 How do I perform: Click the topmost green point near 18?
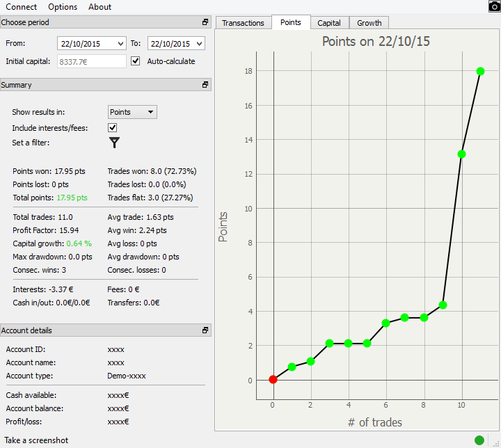(480, 71)
